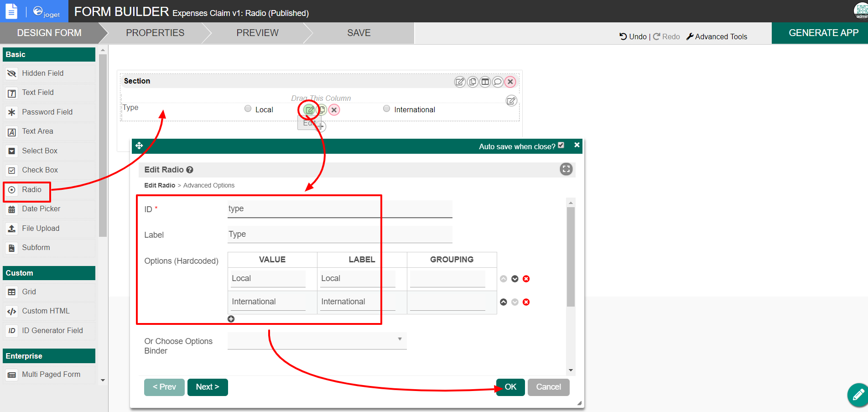Go to the PREVIEW tab

click(x=257, y=33)
